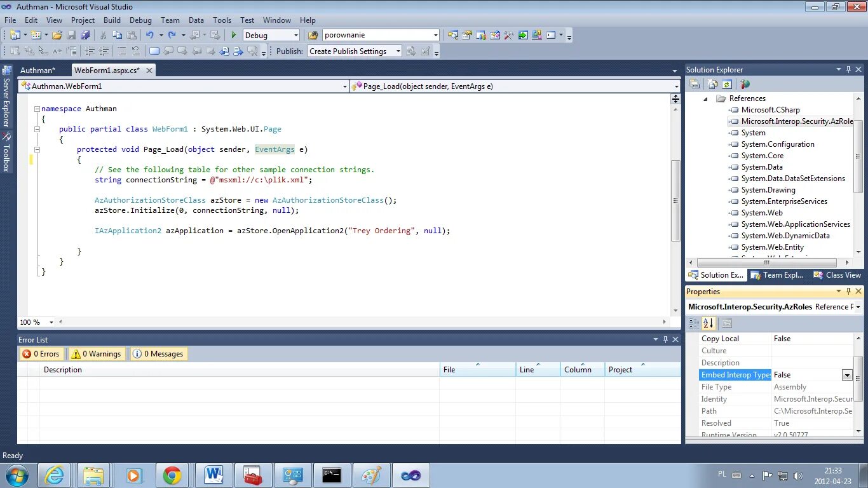Select System.Web.Entity reference
Image resolution: width=868 pixels, height=488 pixels.
(772, 247)
